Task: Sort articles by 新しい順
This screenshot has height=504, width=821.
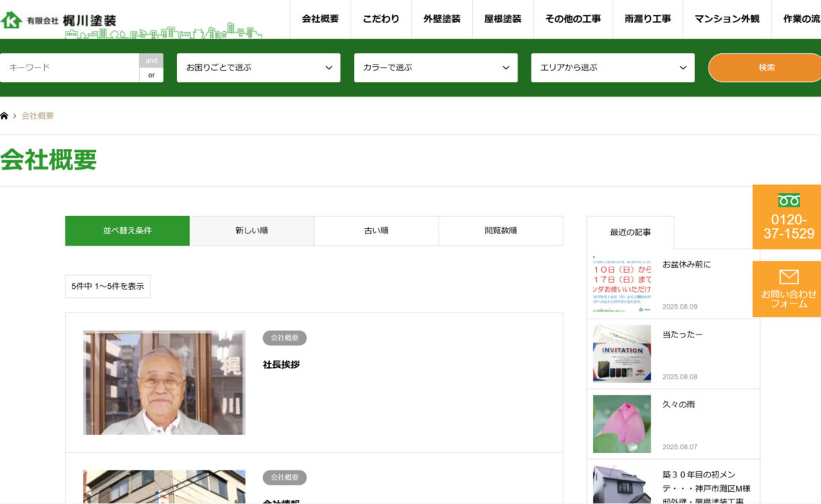Action: pos(252,231)
